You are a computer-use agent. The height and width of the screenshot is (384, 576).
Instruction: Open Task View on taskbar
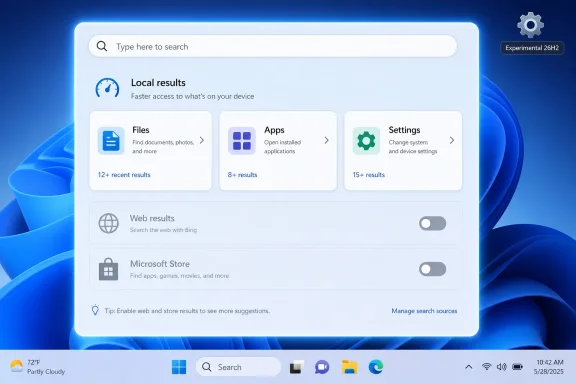click(296, 367)
